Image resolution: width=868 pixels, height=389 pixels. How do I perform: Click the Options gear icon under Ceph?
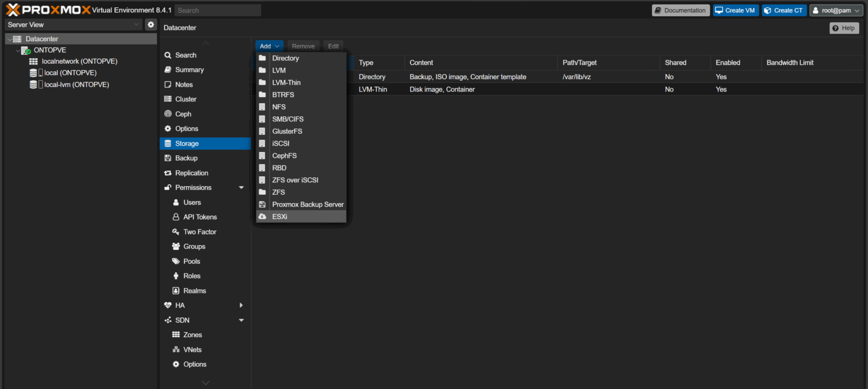(x=168, y=129)
